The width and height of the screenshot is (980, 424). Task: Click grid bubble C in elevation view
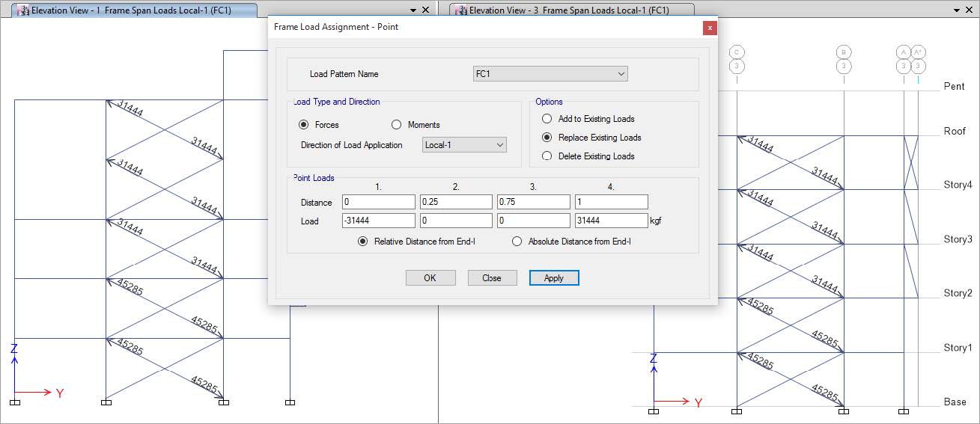(x=737, y=52)
